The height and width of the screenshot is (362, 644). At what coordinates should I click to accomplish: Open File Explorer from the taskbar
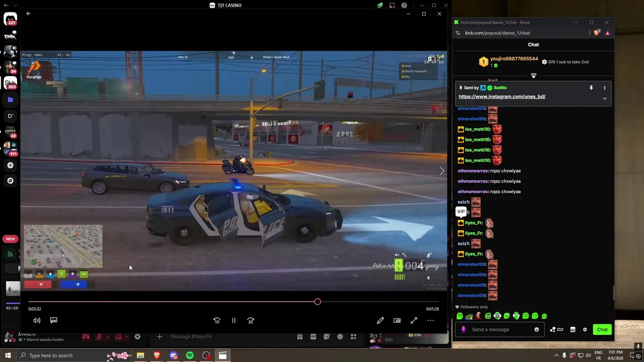coord(140,355)
